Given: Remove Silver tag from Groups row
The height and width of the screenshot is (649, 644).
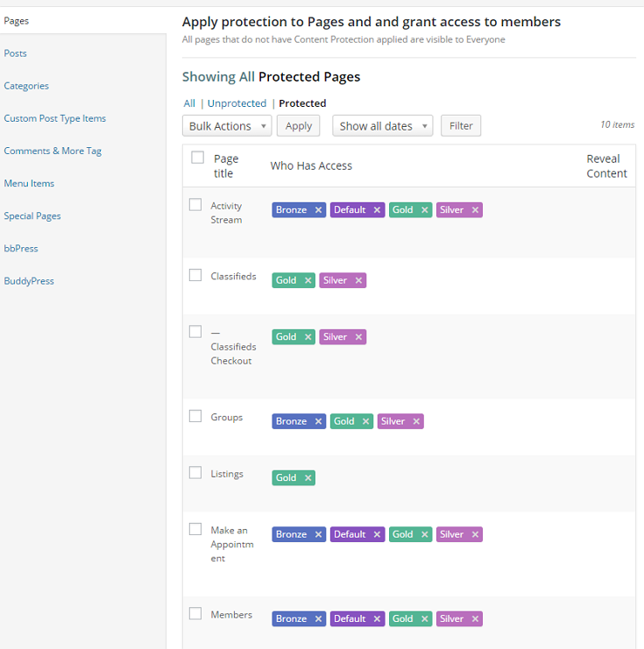Looking at the screenshot, I should (416, 421).
